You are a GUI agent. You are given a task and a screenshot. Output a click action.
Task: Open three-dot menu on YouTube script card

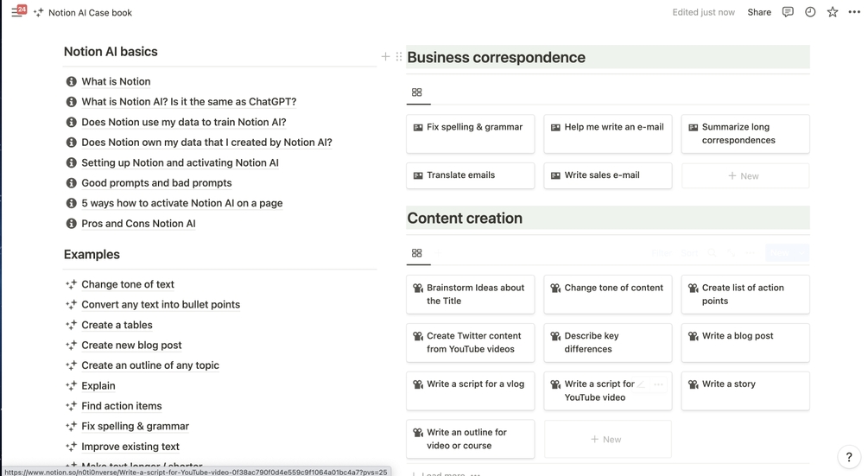(x=659, y=384)
